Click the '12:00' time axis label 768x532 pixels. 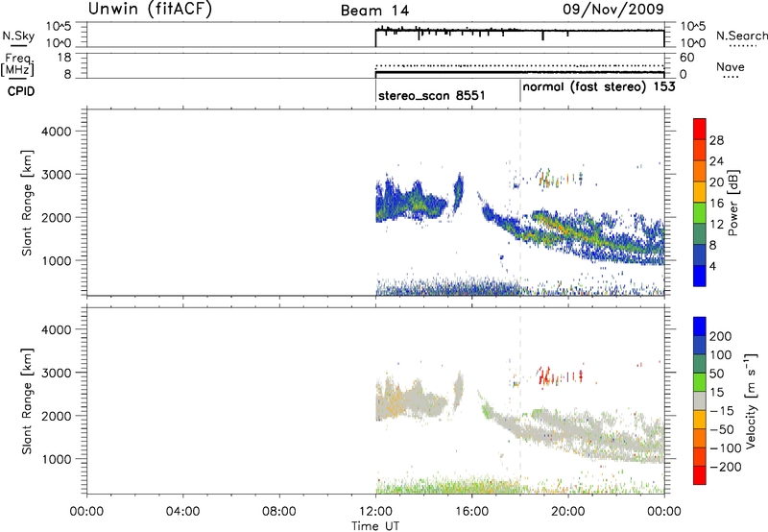(x=375, y=512)
